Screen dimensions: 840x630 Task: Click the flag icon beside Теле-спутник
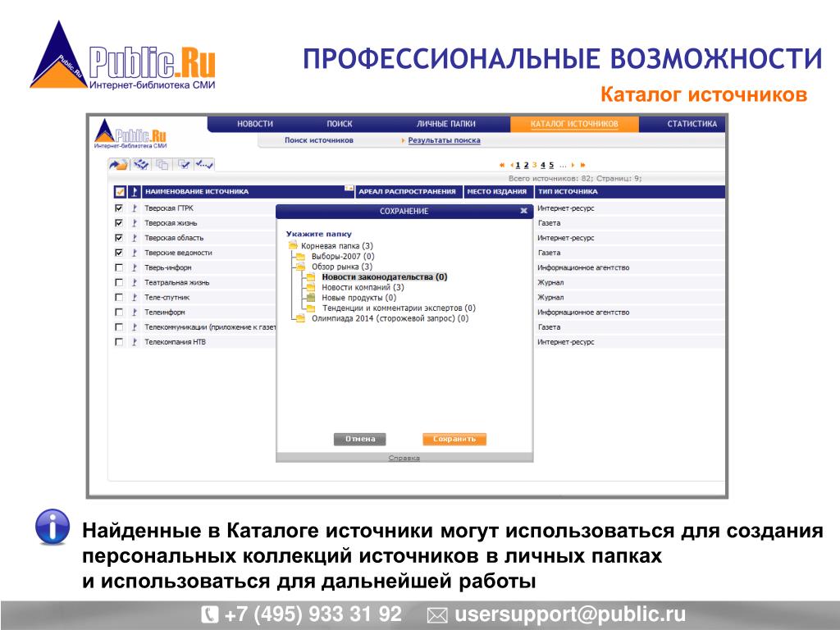point(134,297)
